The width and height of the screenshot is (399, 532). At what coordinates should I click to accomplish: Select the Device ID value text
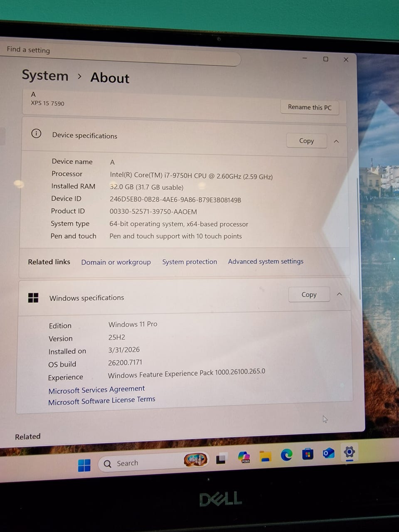175,199
